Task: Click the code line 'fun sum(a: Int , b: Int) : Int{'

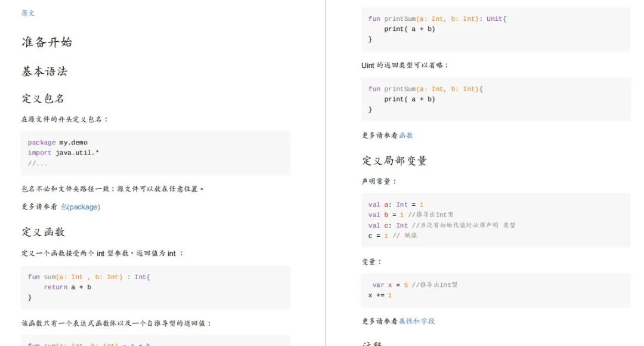Action: click(89, 277)
